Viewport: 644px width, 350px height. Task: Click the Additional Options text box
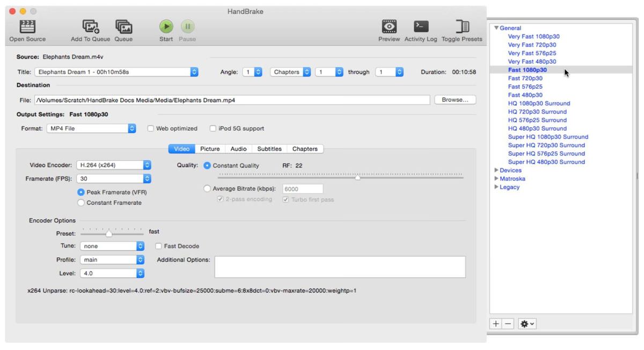click(x=340, y=267)
